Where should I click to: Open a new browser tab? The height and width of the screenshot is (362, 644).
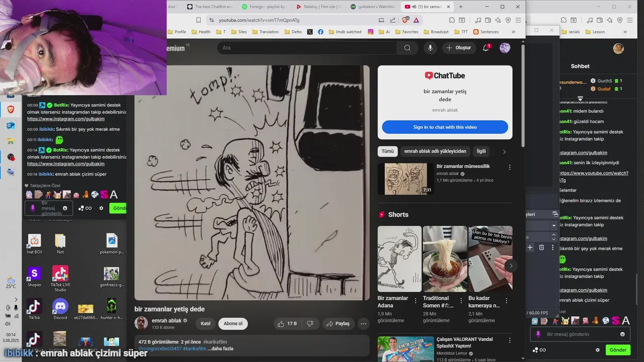click(460, 7)
